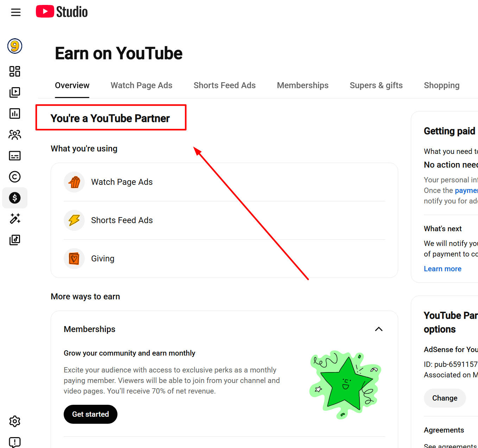The height and width of the screenshot is (448, 478).
Task: Open Analytics bar chart icon
Action: 15,113
